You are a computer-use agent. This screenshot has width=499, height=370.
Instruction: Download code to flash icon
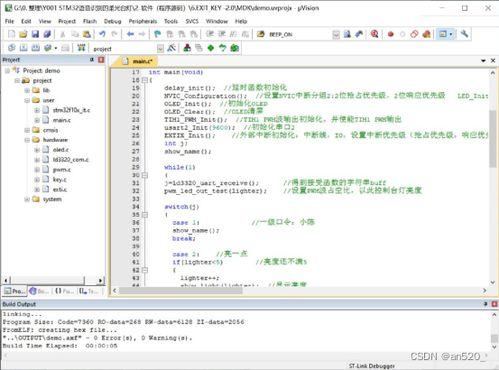pos(81,48)
